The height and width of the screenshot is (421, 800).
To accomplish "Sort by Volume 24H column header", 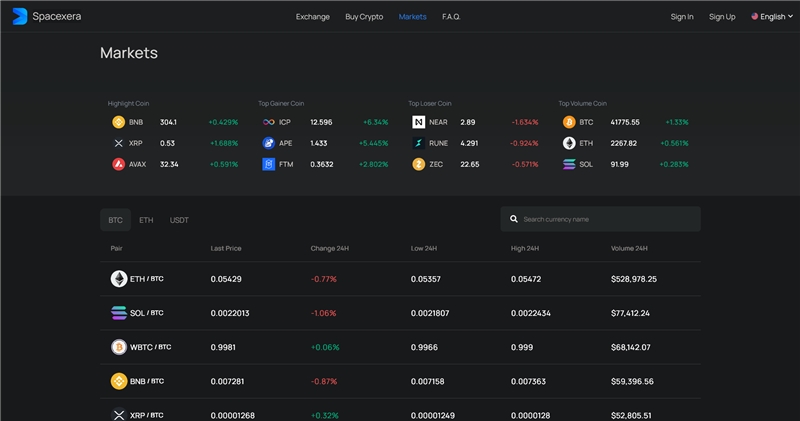I will pyautogui.click(x=629, y=249).
